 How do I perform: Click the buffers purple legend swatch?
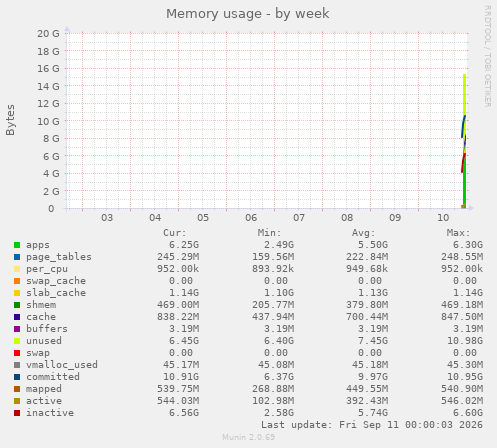(17, 329)
